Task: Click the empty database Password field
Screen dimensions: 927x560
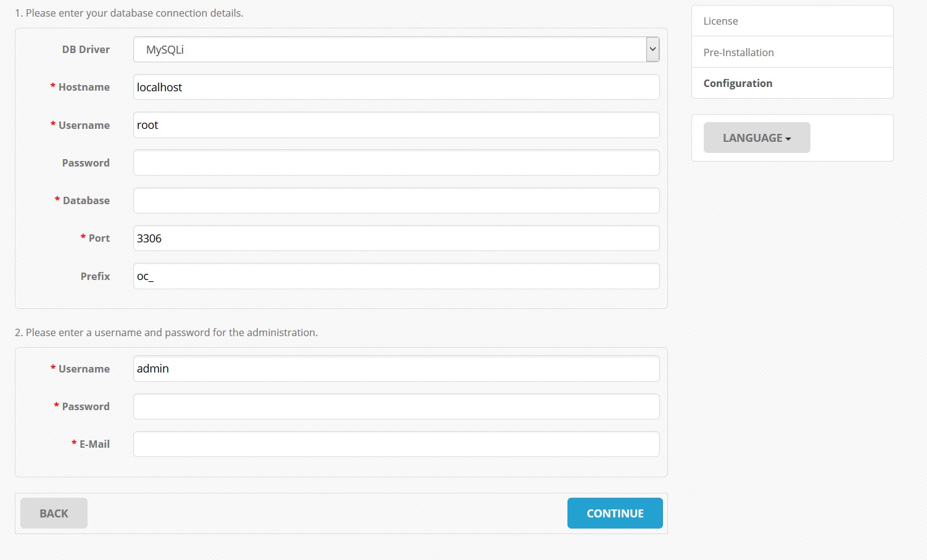Action: [x=396, y=163]
